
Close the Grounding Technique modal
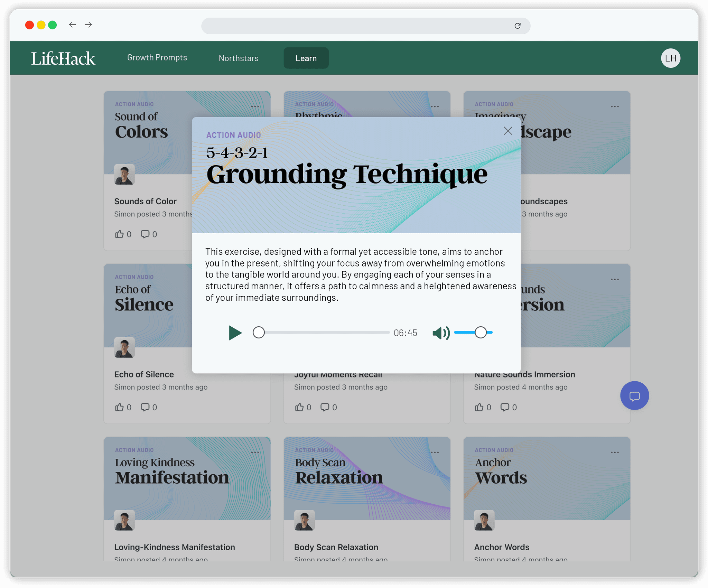click(508, 131)
